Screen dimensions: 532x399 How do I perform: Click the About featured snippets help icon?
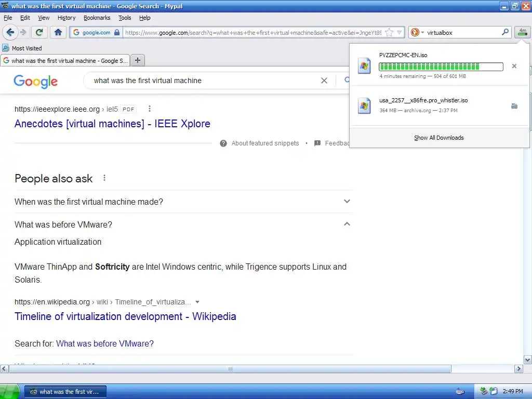pyautogui.click(x=223, y=143)
